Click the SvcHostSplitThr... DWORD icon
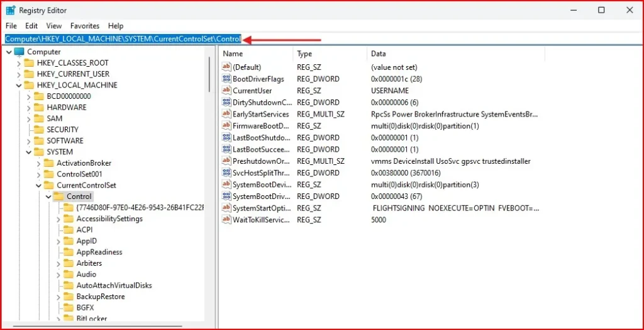Screen dimensions: 644x330 226,173
